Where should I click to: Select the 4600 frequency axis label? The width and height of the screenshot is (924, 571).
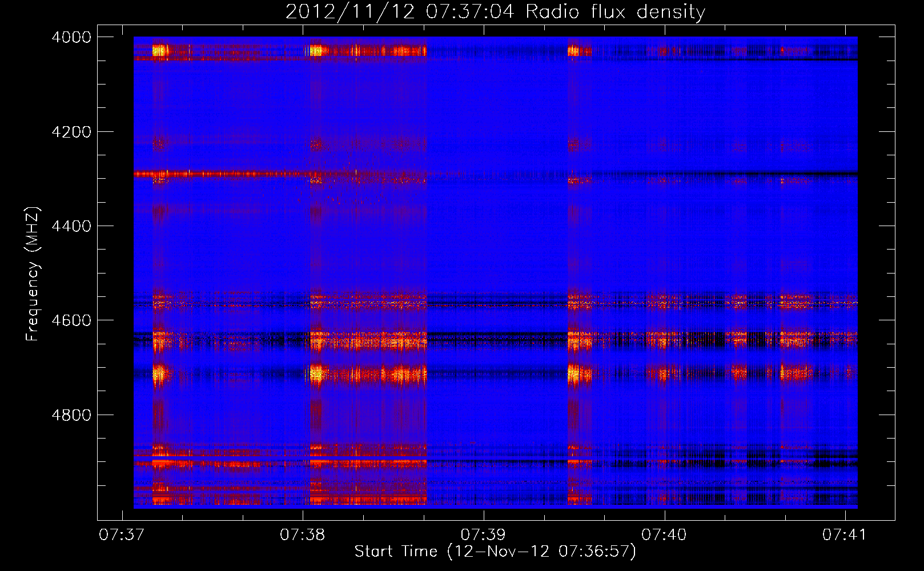(x=71, y=320)
